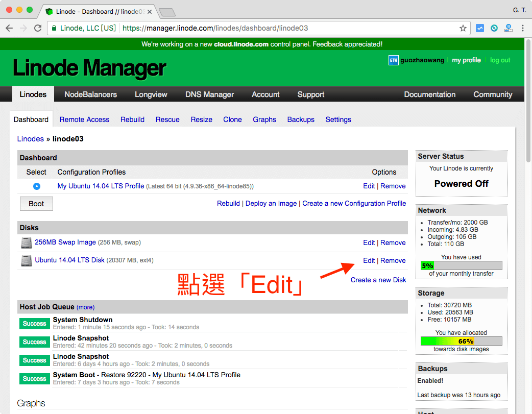Click the 66% storage allocation bar
This screenshot has width=532, height=414.
[x=461, y=341]
